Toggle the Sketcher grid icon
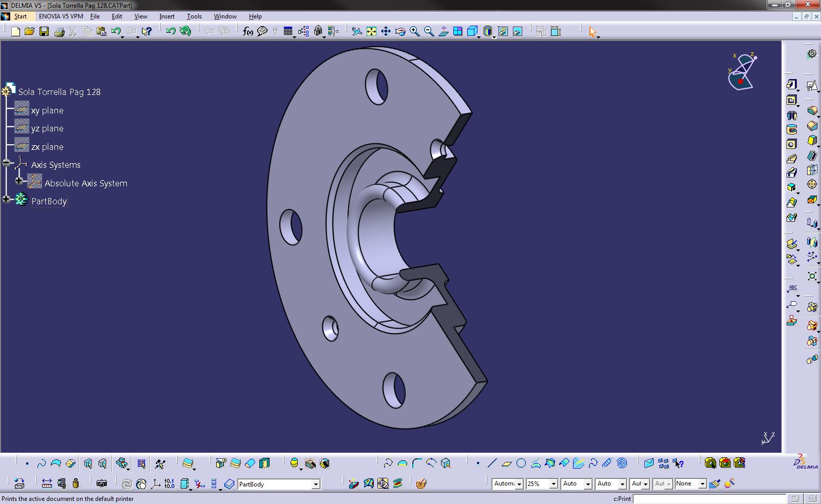 tap(141, 464)
